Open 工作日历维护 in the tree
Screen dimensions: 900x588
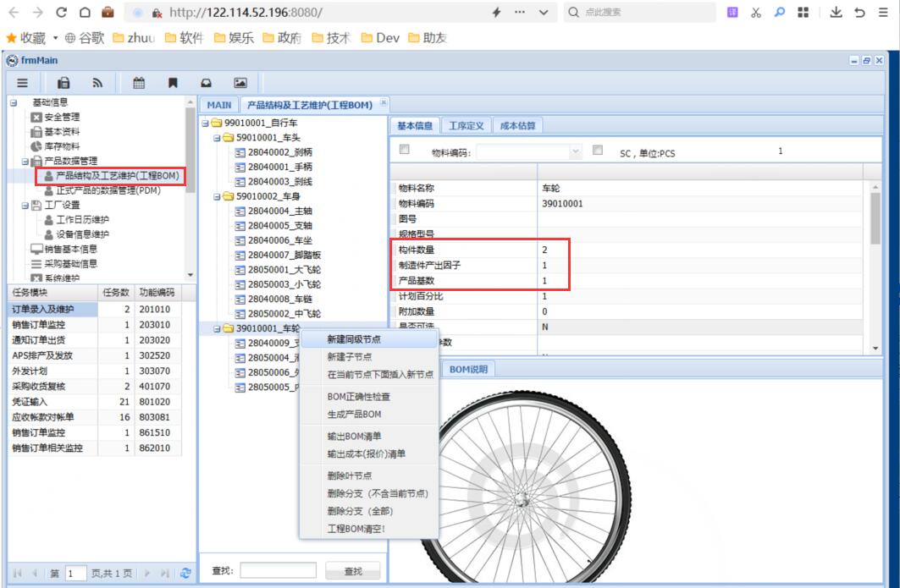tap(82, 220)
